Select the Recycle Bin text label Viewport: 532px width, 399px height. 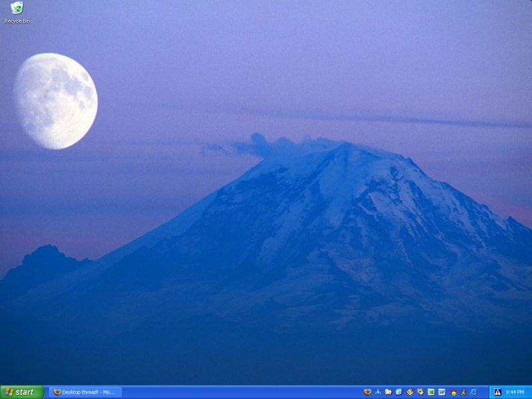[17, 21]
